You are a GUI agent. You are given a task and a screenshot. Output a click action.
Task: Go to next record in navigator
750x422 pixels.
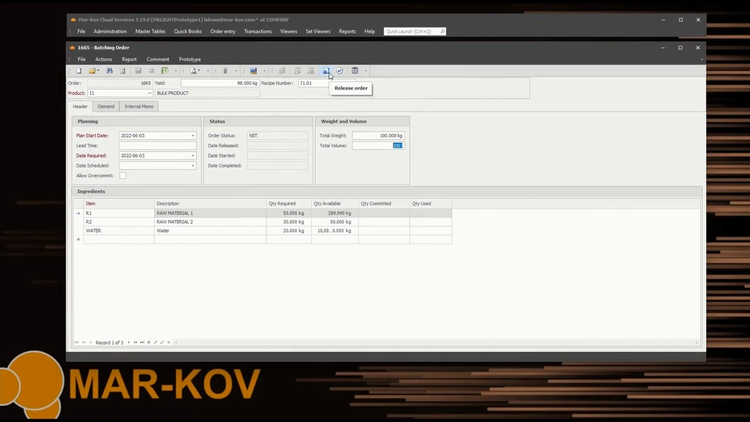point(129,343)
